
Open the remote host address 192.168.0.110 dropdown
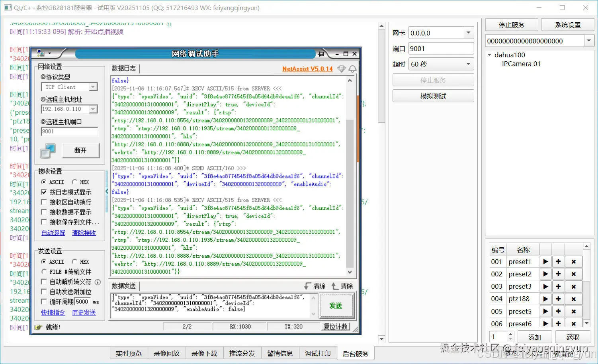click(93, 109)
